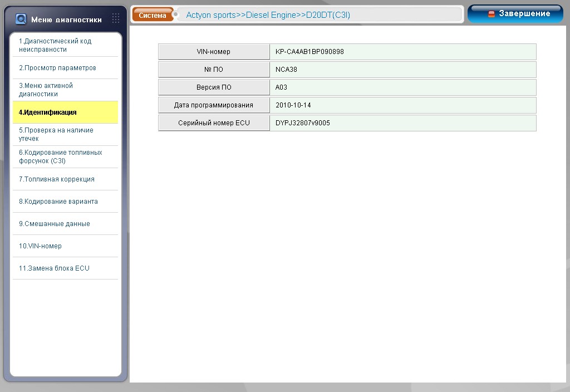Image resolution: width=570 pixels, height=392 pixels.
Task: Click the Дата программирования label cell
Action: click(214, 105)
